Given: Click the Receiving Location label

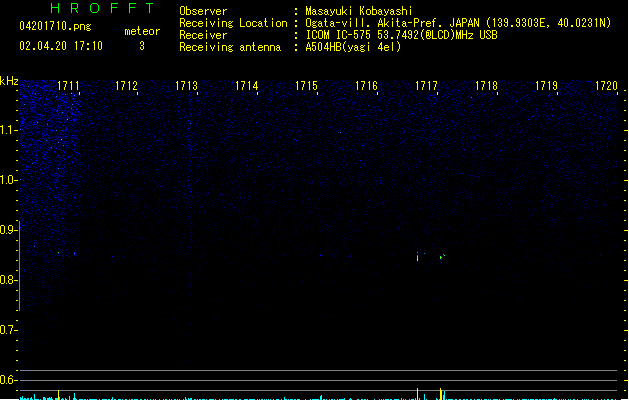Looking at the screenshot, I should (x=233, y=23).
